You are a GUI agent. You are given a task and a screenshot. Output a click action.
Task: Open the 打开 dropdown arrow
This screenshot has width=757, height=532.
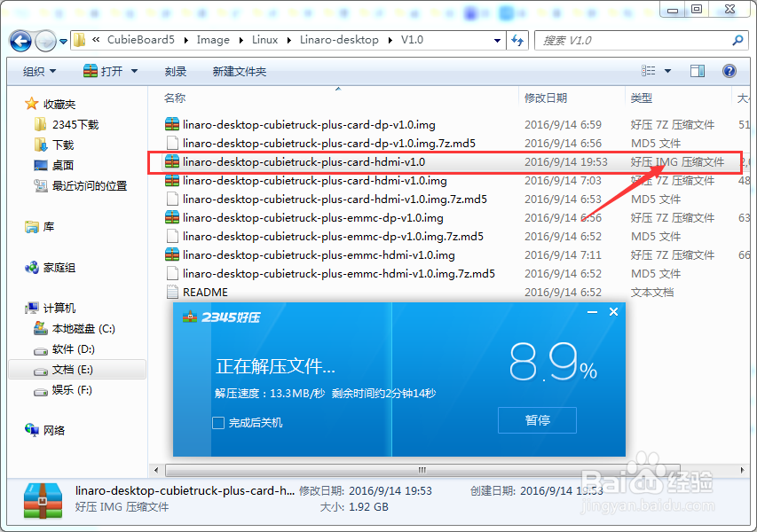132,70
